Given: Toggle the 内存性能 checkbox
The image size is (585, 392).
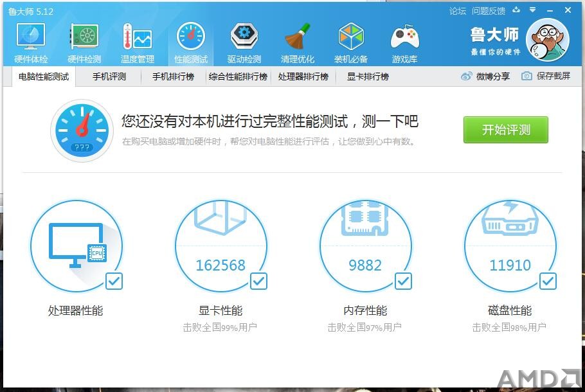Looking at the screenshot, I should tap(403, 281).
